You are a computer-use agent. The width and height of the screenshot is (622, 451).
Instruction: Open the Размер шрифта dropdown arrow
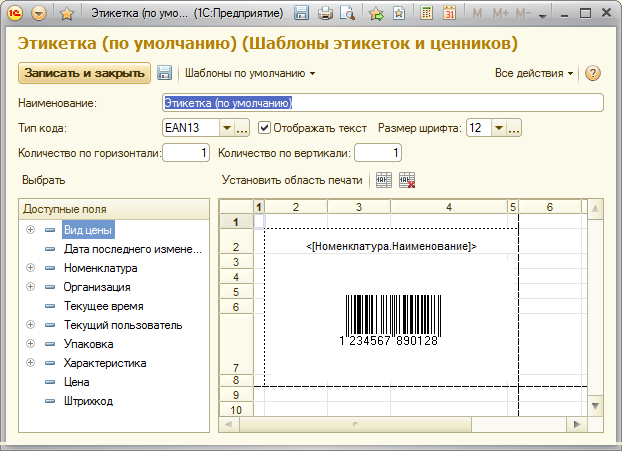499,128
